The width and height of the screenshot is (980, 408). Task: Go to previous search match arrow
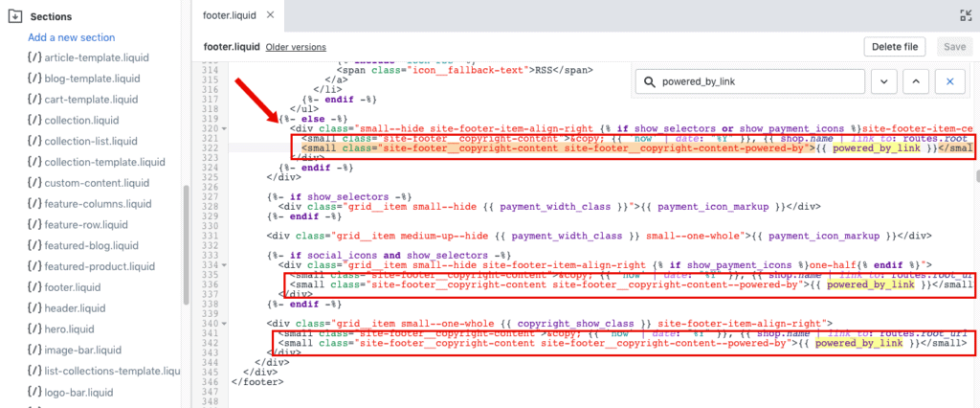pos(916,82)
